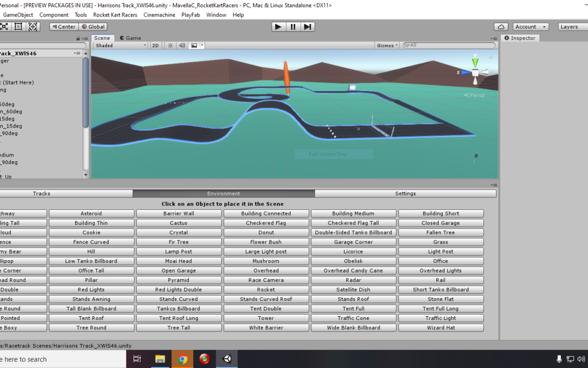Toggle the Persp projection label

(474, 95)
